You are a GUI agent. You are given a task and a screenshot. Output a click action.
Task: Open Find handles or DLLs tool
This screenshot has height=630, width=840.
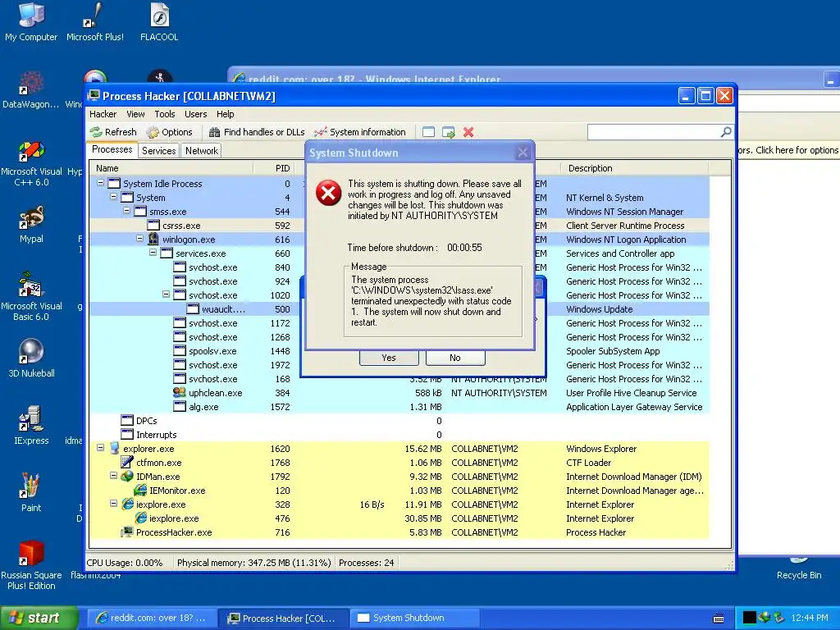click(257, 132)
